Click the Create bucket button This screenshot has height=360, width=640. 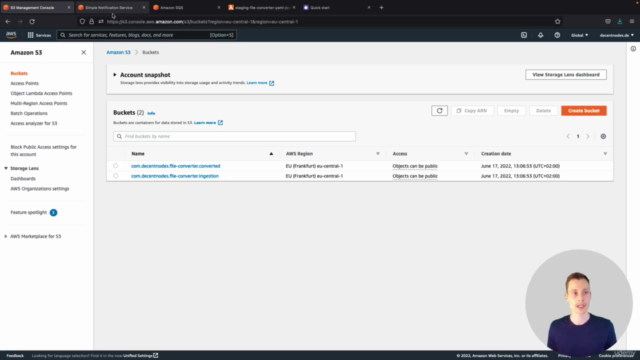click(x=584, y=111)
